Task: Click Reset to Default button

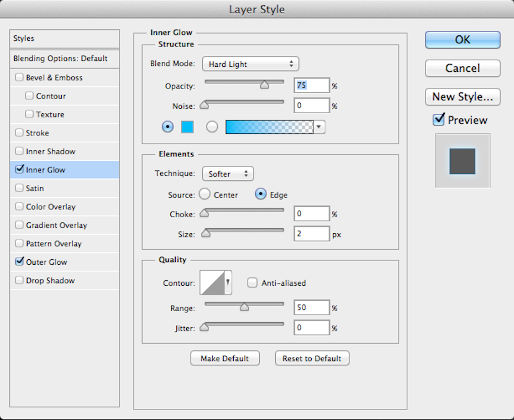Action: (x=312, y=358)
